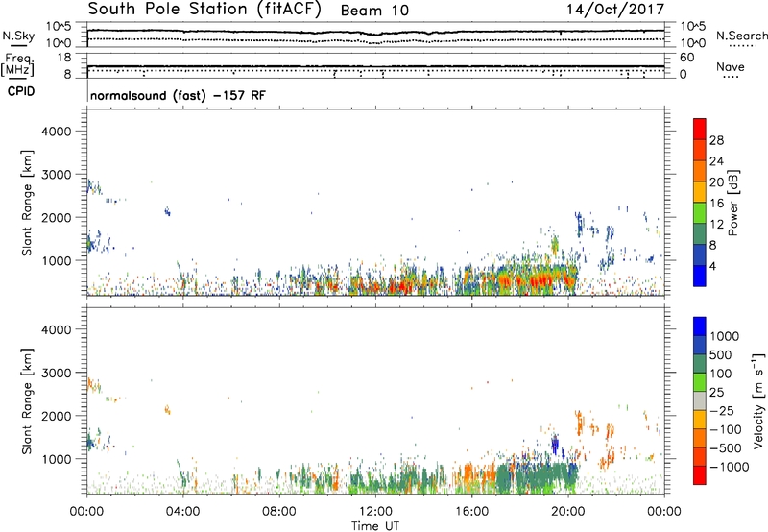Click the 'CPID' label
This screenshot has height=532, width=768.
coord(21,91)
